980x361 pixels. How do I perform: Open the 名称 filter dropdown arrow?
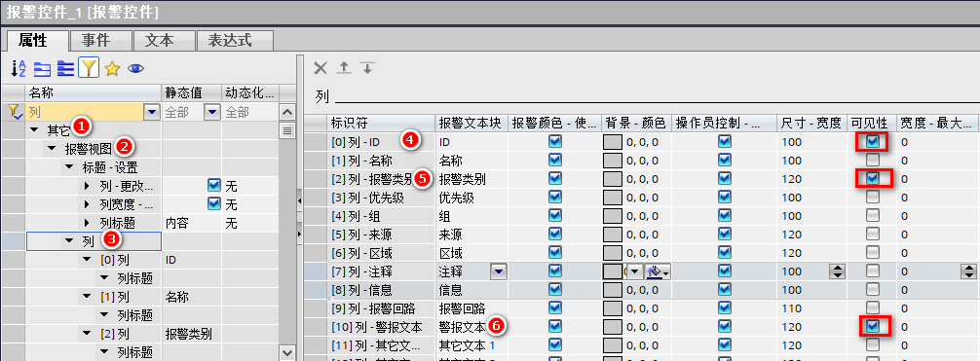(152, 113)
